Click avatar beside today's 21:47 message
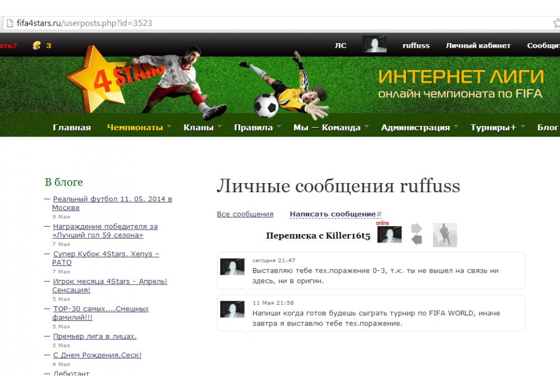 coord(232,267)
